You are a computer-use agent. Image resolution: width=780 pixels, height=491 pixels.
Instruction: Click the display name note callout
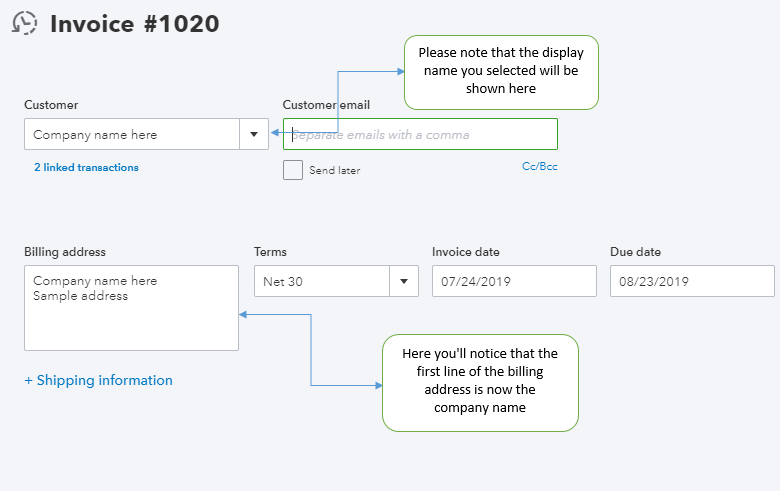pyautogui.click(x=501, y=71)
